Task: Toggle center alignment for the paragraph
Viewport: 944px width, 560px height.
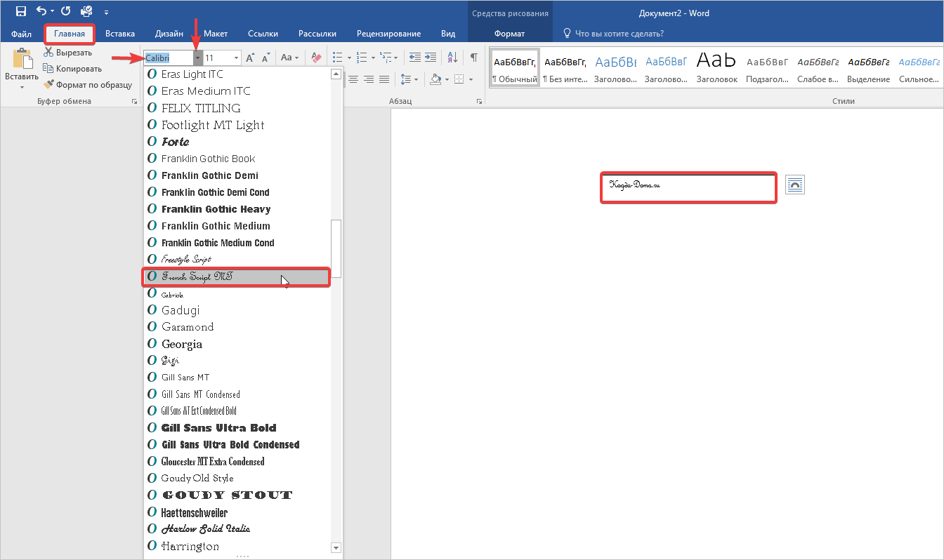Action: tap(353, 79)
